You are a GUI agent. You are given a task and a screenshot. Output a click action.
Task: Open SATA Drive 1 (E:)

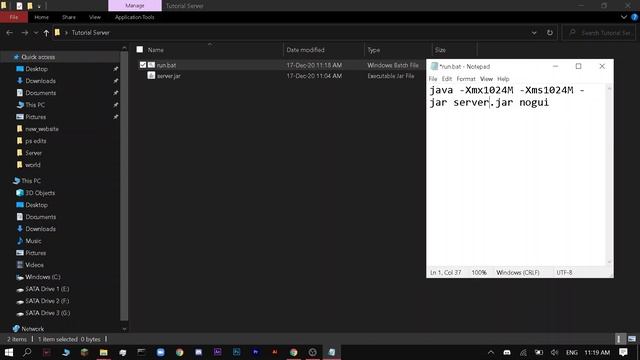pos(47,289)
